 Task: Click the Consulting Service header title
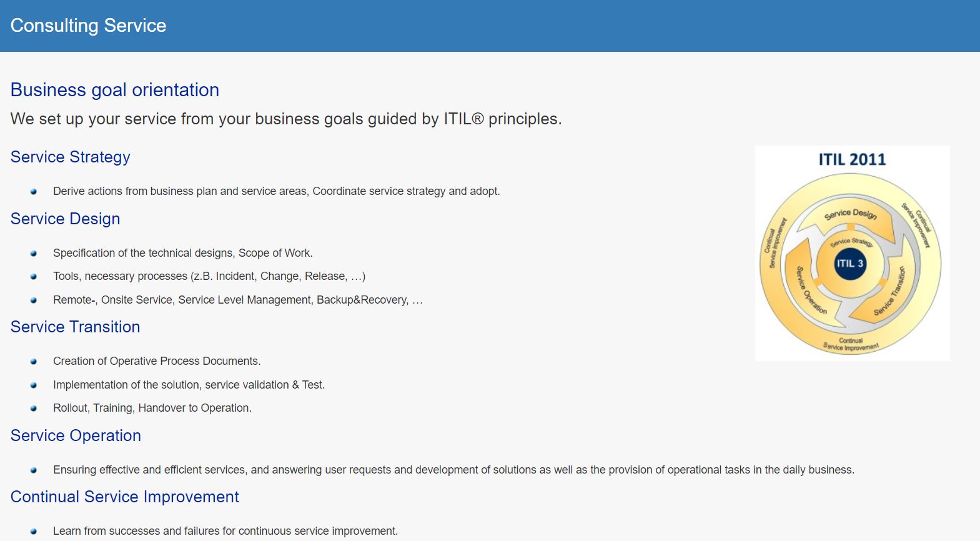pos(88,26)
